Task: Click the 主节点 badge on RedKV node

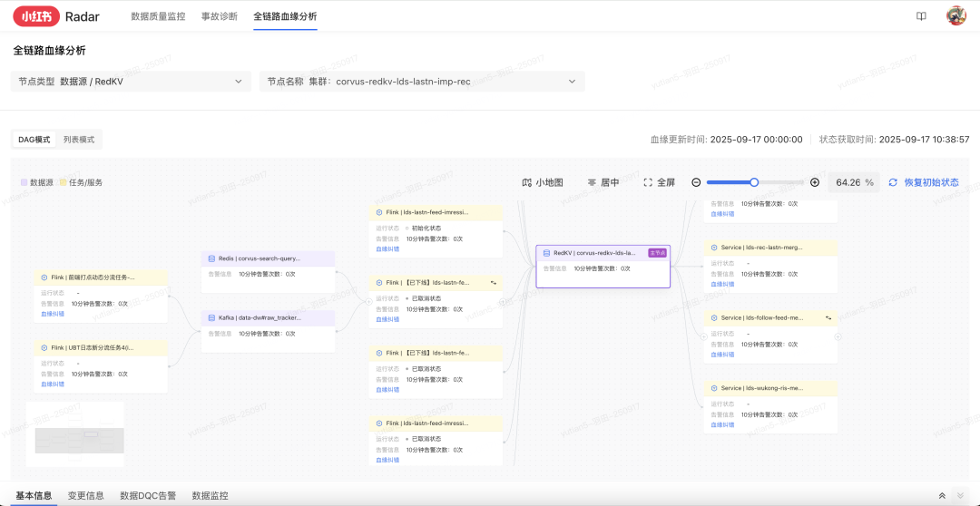Action: click(658, 253)
